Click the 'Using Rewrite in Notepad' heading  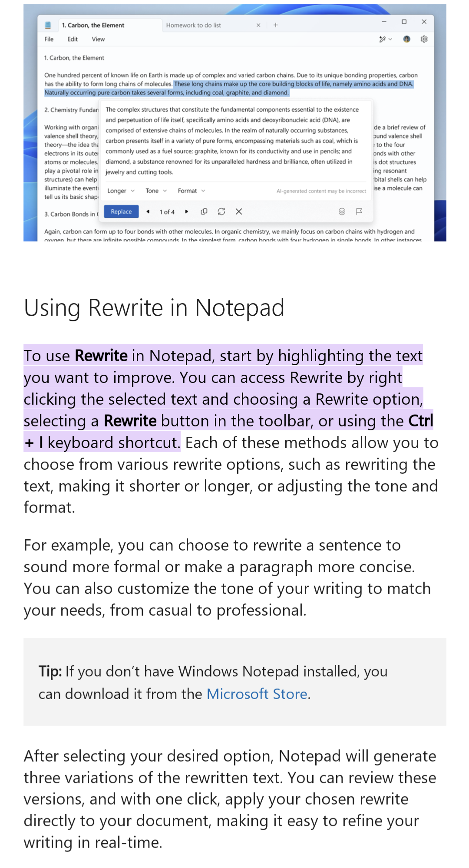[154, 308]
